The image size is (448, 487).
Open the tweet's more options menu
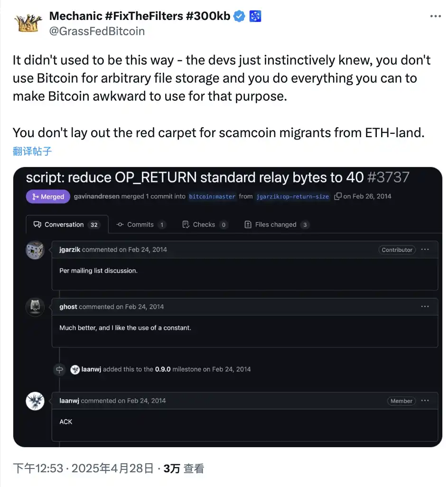435,16
